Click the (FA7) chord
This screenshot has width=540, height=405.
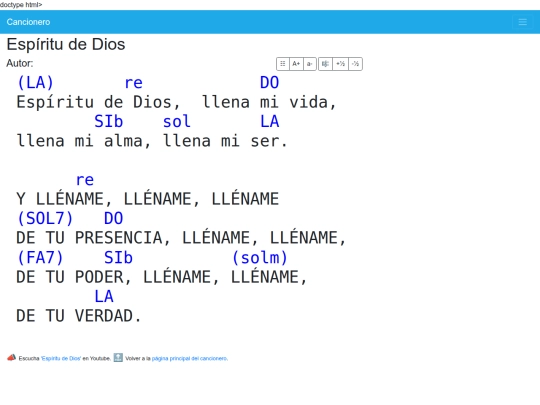pos(40,258)
